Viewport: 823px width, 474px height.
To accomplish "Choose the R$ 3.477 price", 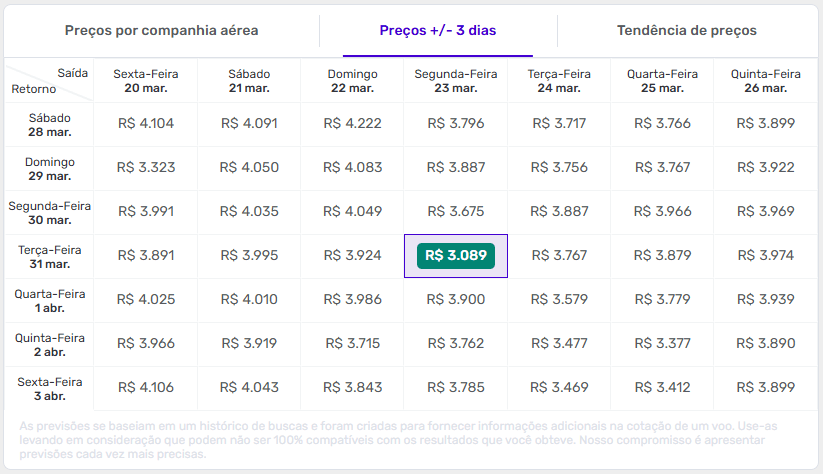I will point(559,344).
